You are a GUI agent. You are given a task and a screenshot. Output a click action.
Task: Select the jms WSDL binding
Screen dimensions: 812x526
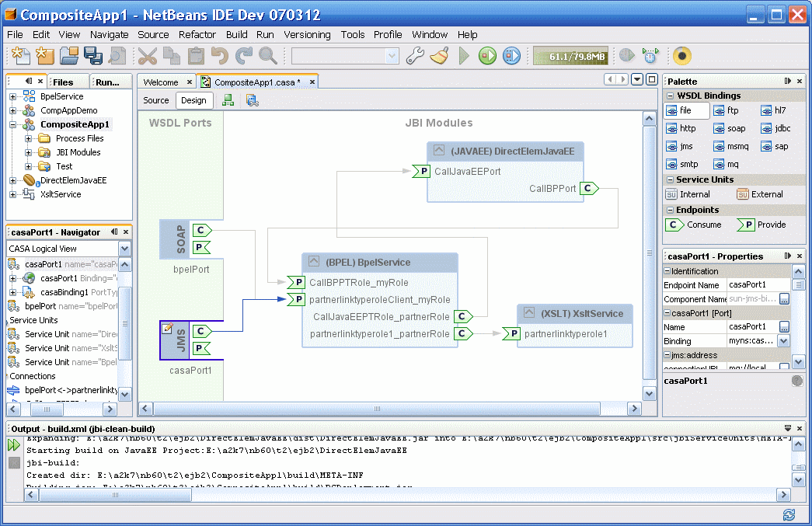point(680,147)
